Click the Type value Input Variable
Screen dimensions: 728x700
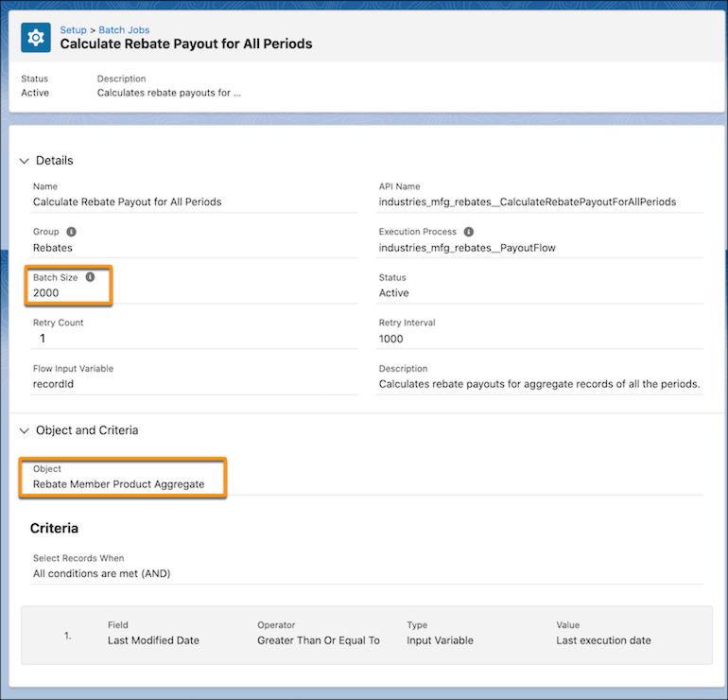pos(441,640)
